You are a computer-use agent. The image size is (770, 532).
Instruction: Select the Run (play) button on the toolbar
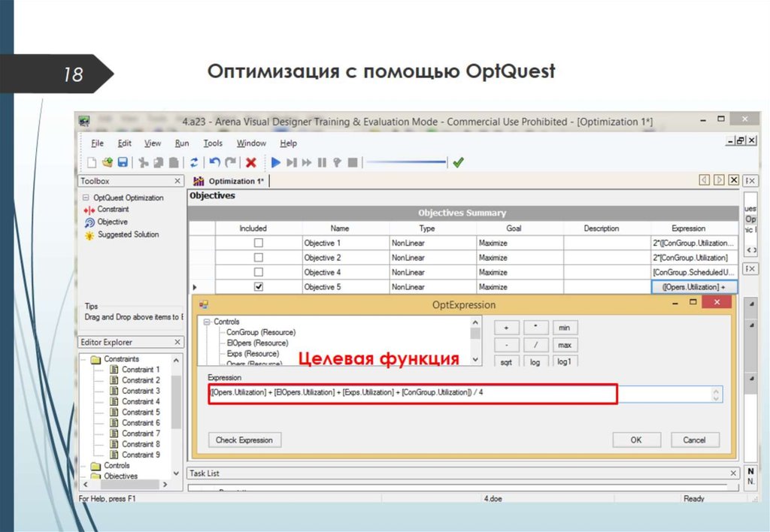pyautogui.click(x=275, y=162)
